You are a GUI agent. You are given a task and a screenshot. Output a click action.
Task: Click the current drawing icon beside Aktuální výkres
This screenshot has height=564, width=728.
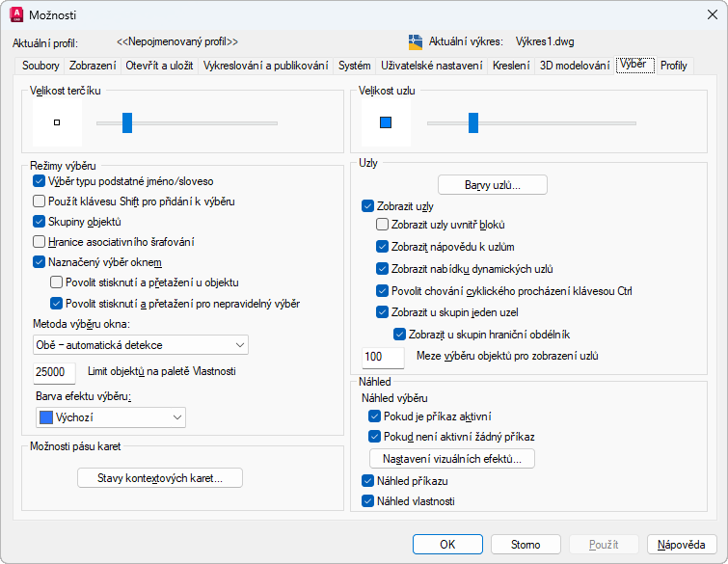coord(416,41)
